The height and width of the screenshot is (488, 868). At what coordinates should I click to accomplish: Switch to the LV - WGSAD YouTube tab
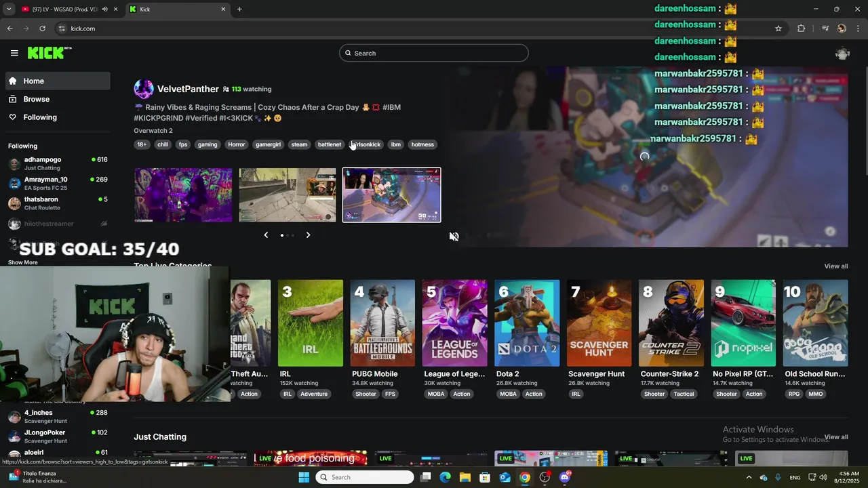(x=60, y=9)
